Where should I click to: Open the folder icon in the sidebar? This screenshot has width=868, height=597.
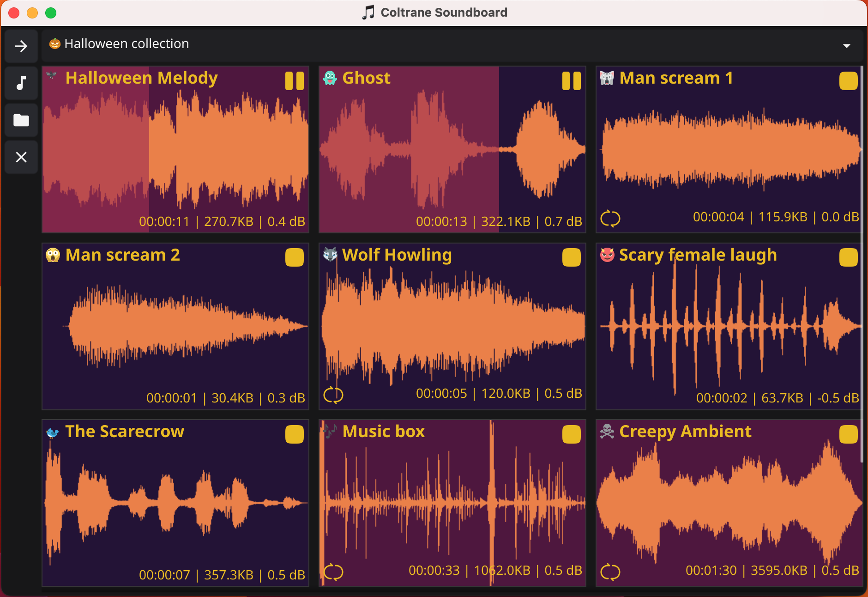[x=21, y=120]
